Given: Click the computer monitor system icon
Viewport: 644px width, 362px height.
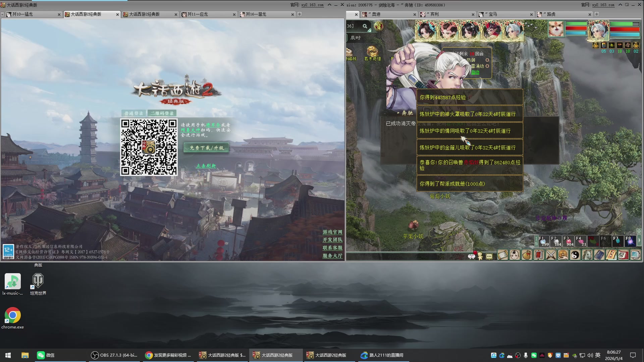Looking at the screenshot, I should (635, 255).
